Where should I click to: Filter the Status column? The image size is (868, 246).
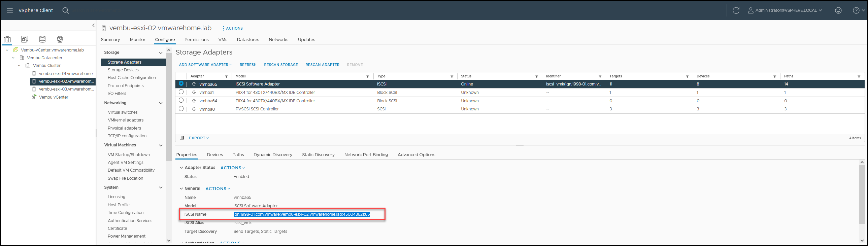pos(537,76)
